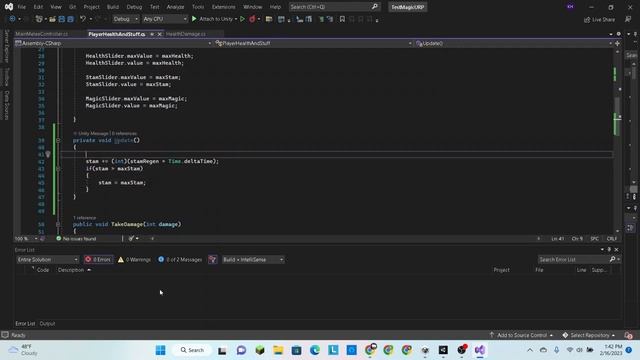Viewport: 640px width, 360px height.
Task: Open the Any CPU platform dropdown
Action: (x=165, y=19)
